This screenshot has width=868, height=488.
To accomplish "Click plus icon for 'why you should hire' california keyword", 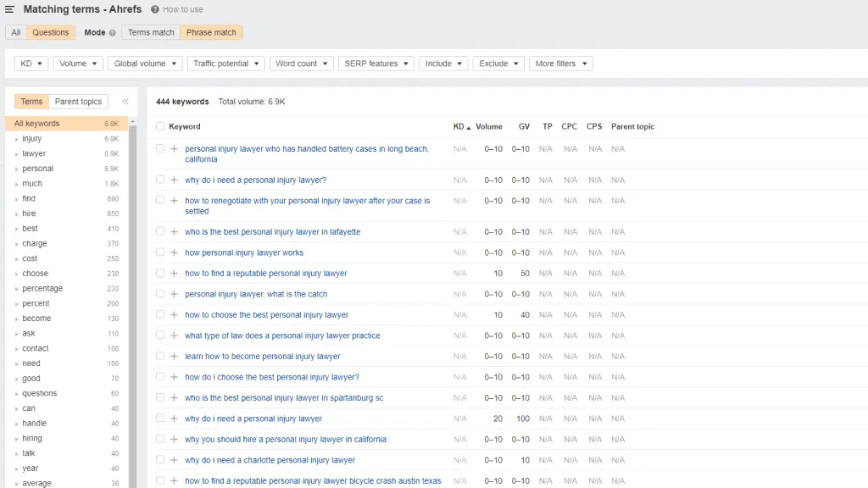I will pyautogui.click(x=174, y=440).
